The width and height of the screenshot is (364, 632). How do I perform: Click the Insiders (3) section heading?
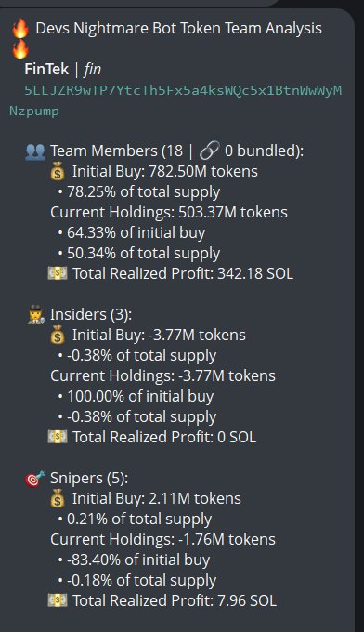[91, 314]
